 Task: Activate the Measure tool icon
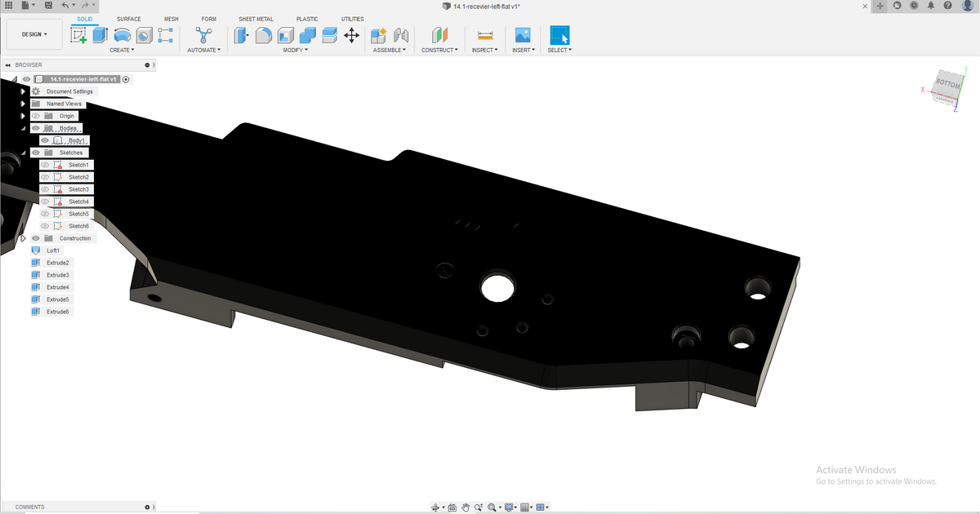[486, 35]
